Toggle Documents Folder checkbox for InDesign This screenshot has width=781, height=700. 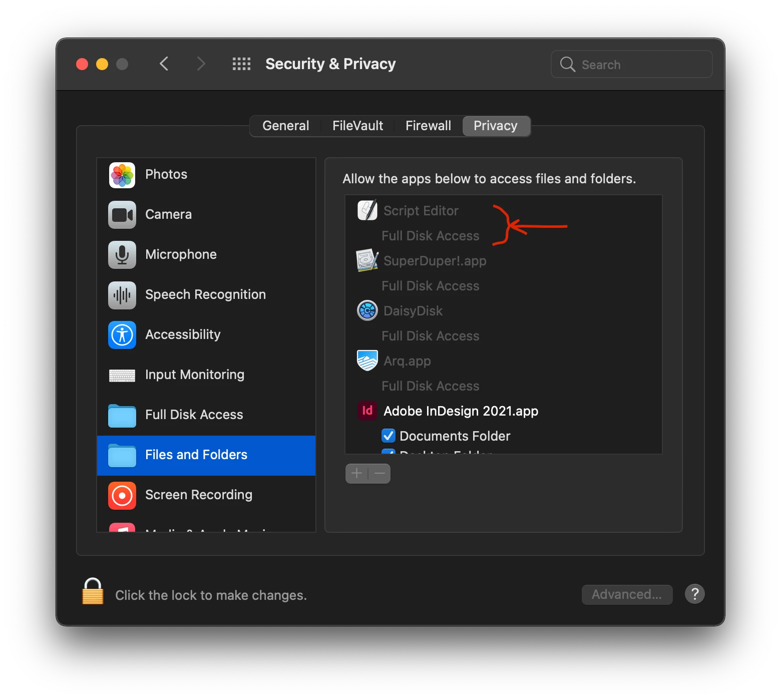coord(388,436)
